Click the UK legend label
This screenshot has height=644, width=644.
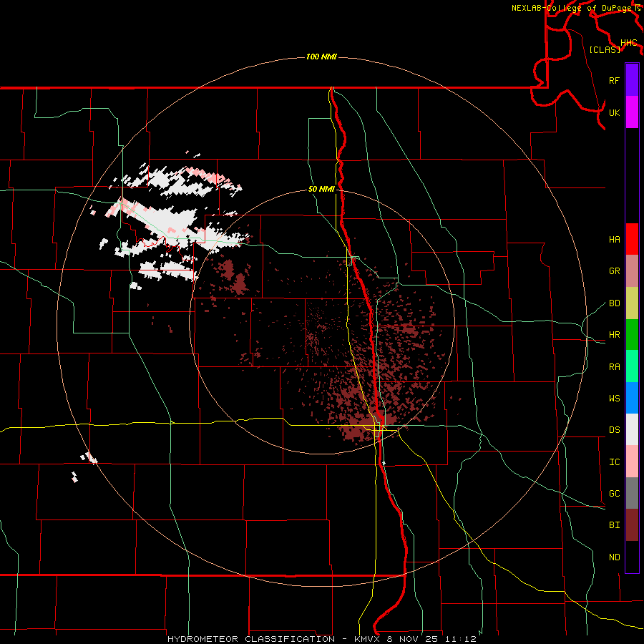tap(614, 112)
